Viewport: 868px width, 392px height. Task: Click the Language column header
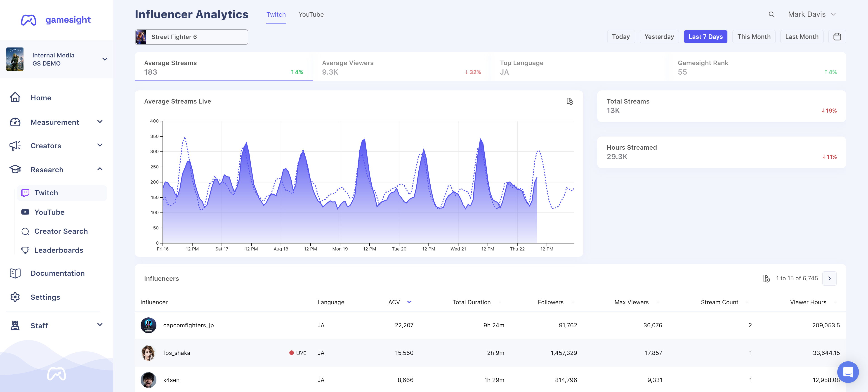pyautogui.click(x=330, y=302)
